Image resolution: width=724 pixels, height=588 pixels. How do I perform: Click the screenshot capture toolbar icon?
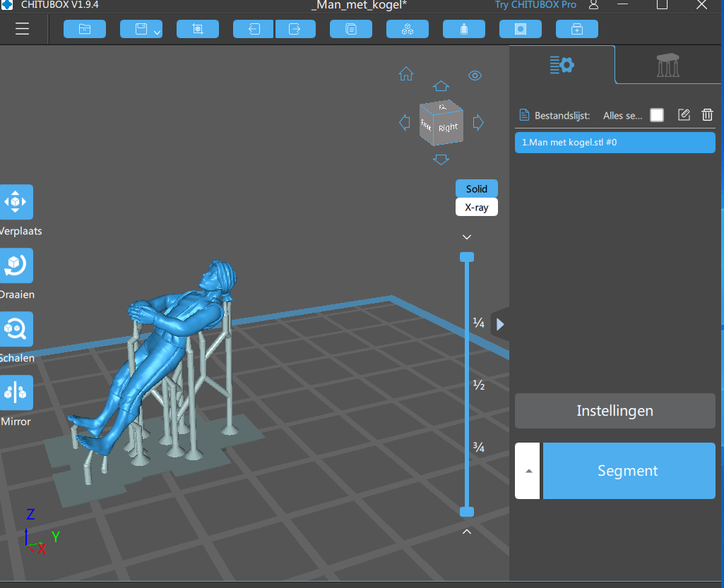(x=198, y=29)
